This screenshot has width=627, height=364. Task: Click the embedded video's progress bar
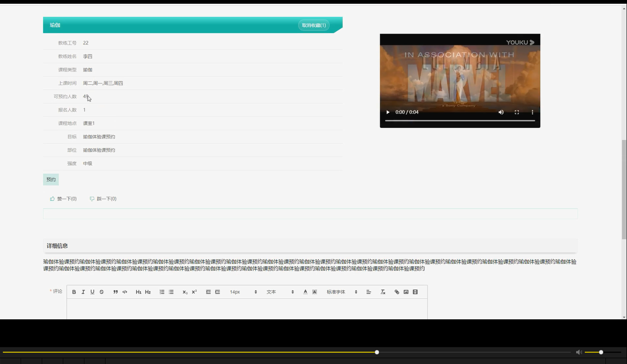click(460, 121)
